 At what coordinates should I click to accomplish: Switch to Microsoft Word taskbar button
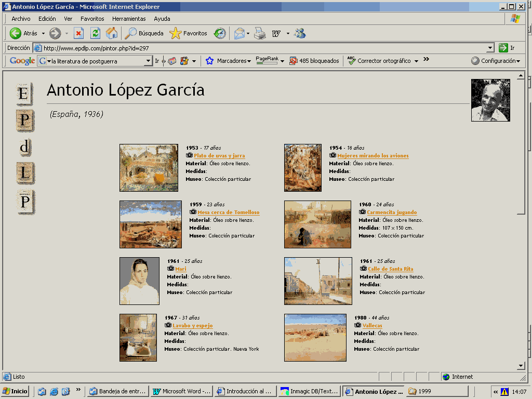click(182, 391)
